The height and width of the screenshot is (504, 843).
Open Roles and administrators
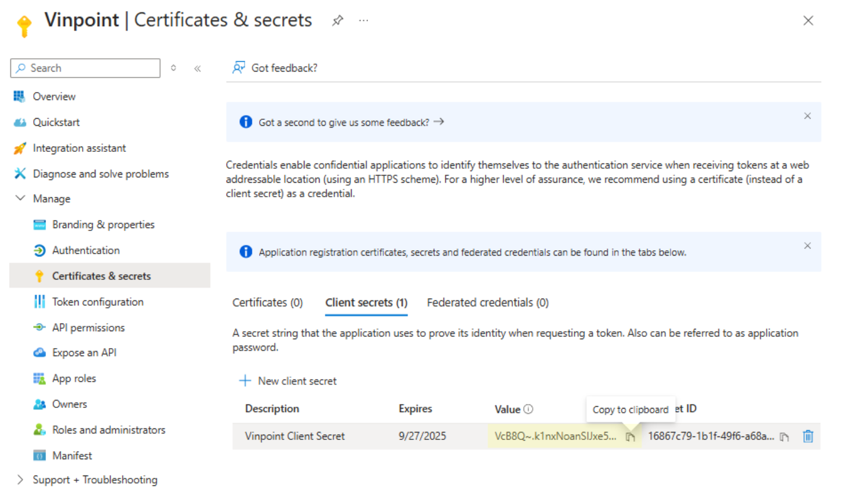point(109,430)
